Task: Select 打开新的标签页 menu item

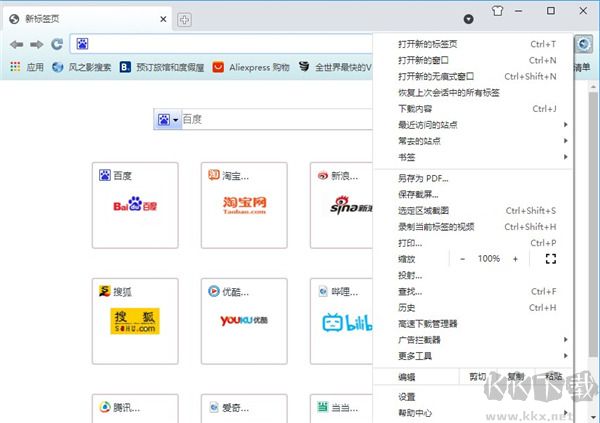Action: [x=473, y=44]
